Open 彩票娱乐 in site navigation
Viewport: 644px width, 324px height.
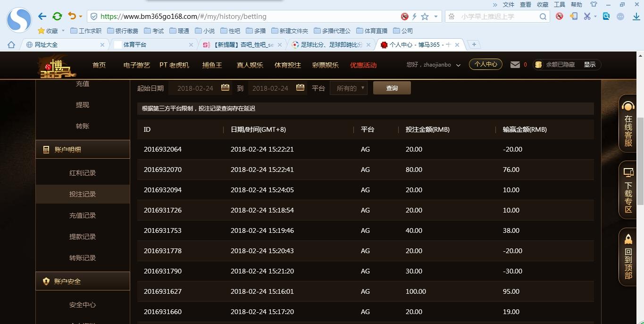[x=326, y=65]
